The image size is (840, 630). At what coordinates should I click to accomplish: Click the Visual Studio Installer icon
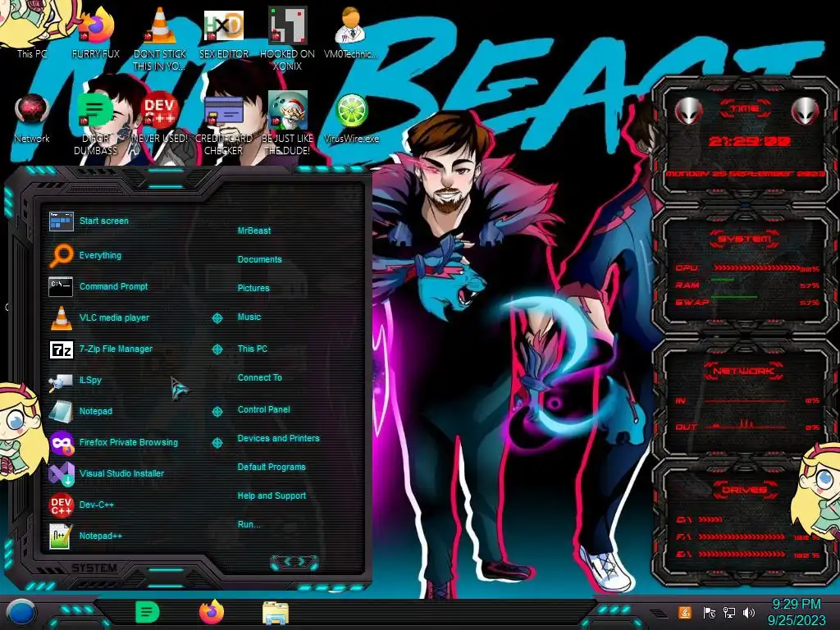[x=61, y=473]
